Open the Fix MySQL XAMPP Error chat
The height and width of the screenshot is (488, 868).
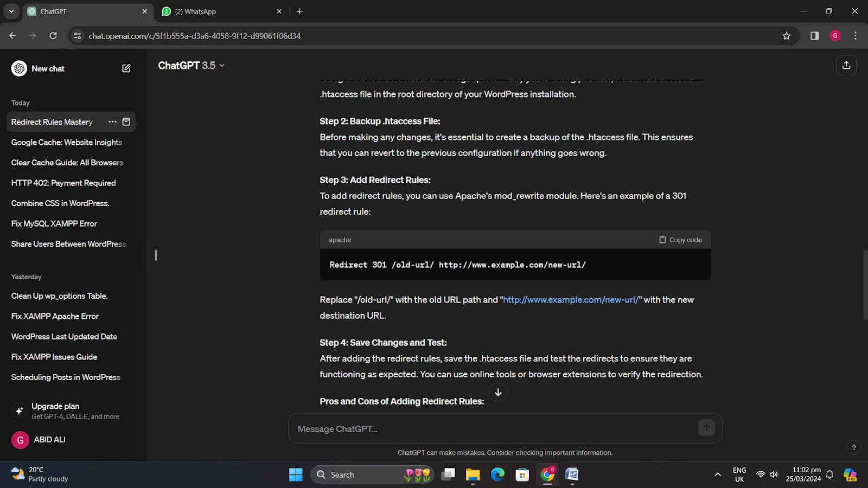click(54, 223)
